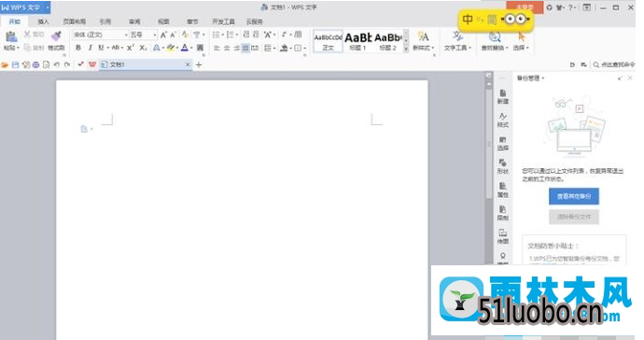Click the red login button in title bar
The image size is (644, 340).
(x=525, y=7)
